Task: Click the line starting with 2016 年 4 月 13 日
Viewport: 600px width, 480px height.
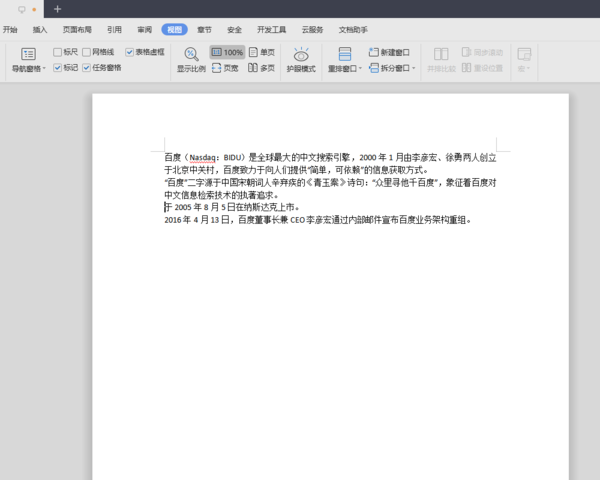Action: (x=318, y=220)
